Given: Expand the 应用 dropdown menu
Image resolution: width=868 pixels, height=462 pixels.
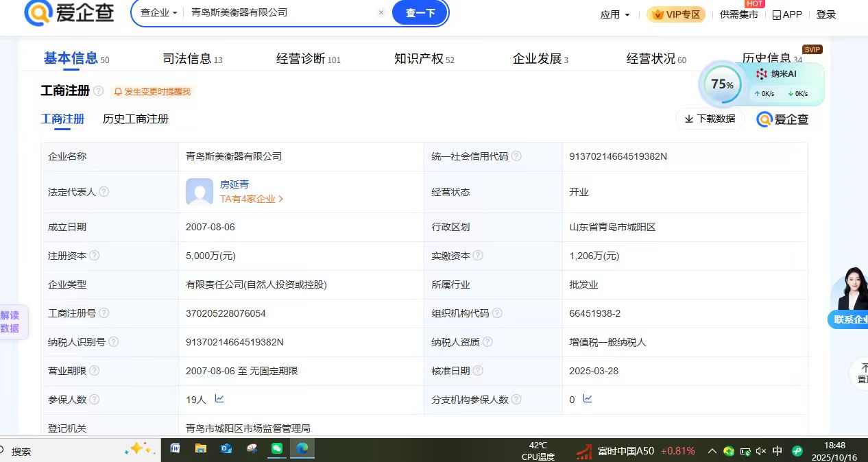Looking at the screenshot, I should 614,14.
